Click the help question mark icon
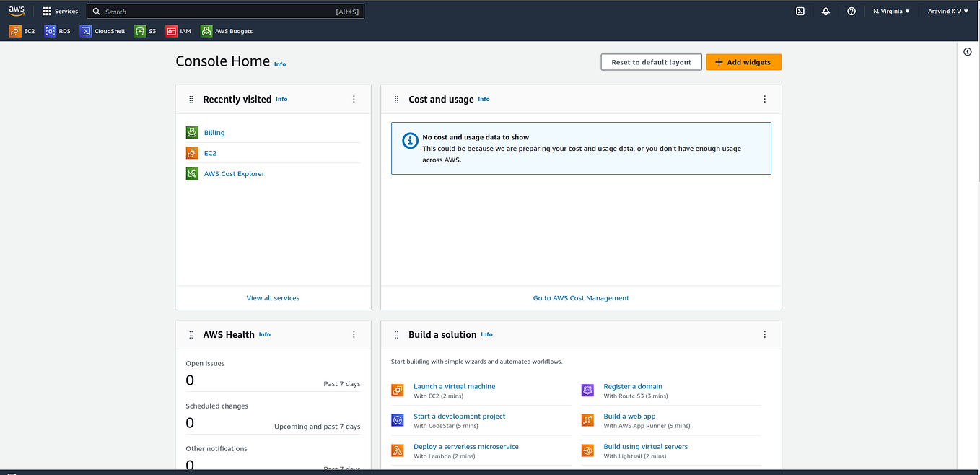This screenshot has height=475, width=980. pos(851,11)
